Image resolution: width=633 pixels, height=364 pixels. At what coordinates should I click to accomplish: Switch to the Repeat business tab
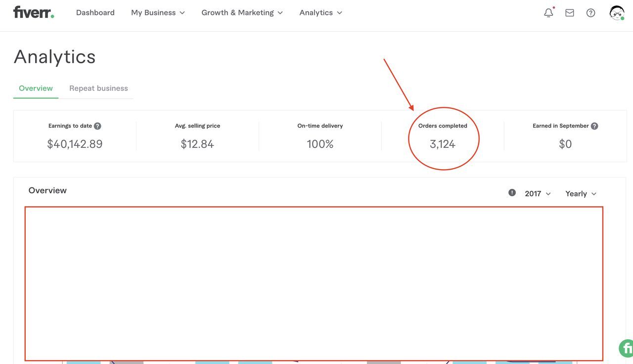[x=98, y=89]
